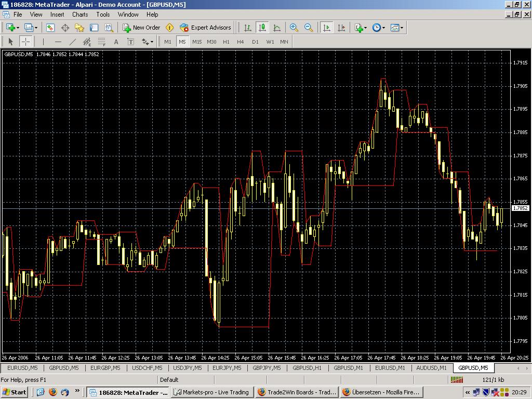Select the vertical line drawing tool

point(43,42)
